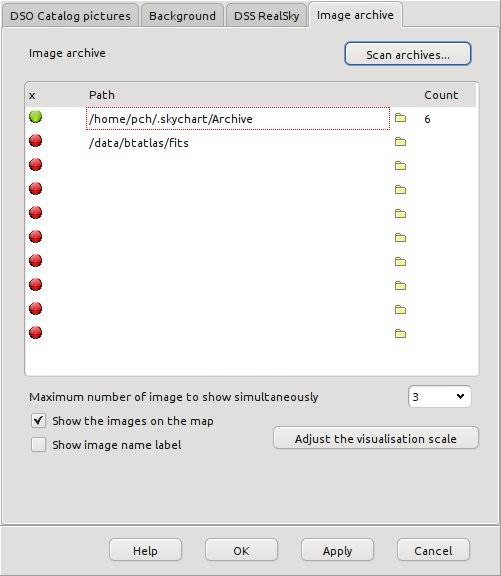The width and height of the screenshot is (501, 576).
Task: Enable Show image name label checkbox
Action: 39,445
